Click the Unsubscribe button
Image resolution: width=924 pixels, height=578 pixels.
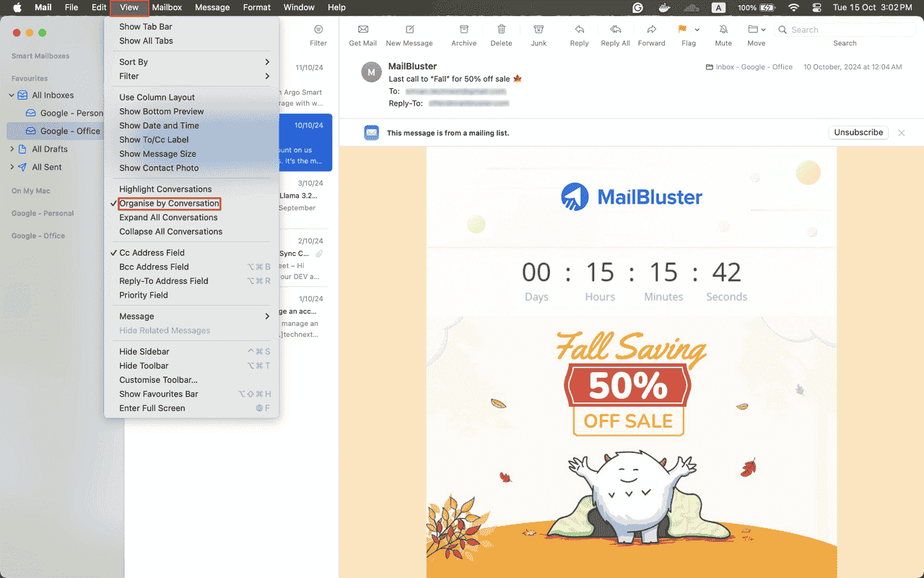tap(858, 132)
